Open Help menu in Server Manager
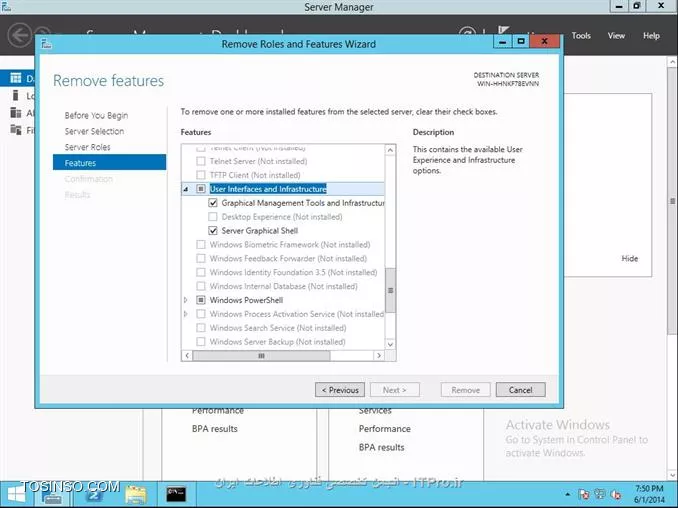Screen dimensions: 678x508 (651, 35)
